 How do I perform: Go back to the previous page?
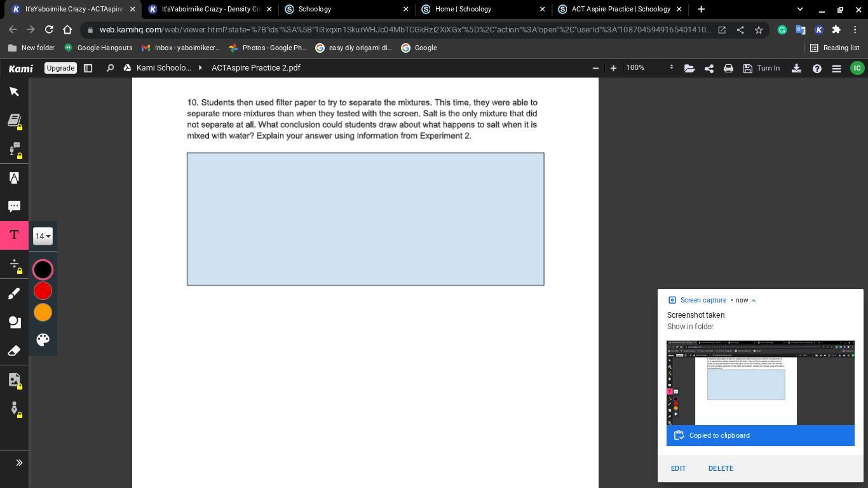[13, 30]
